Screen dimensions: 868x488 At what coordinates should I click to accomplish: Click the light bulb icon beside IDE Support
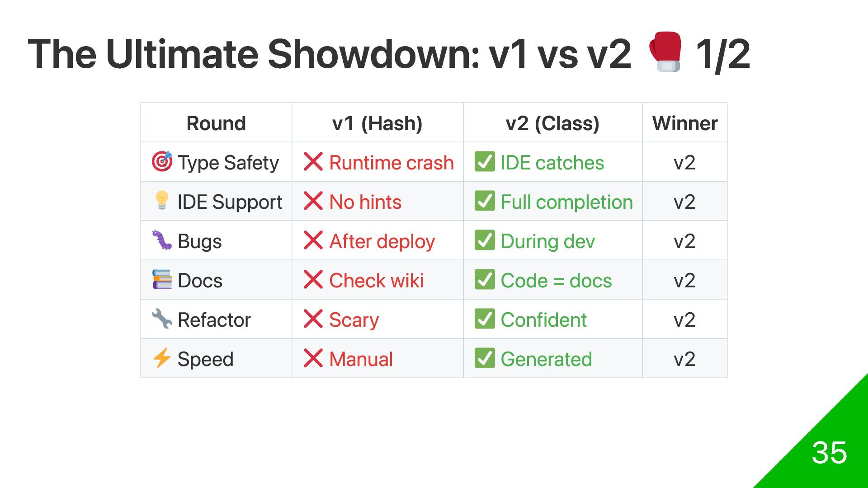[162, 201]
